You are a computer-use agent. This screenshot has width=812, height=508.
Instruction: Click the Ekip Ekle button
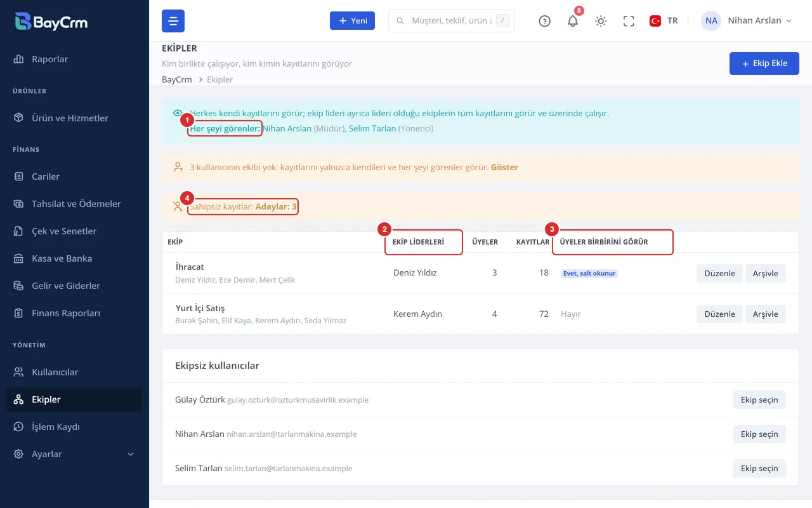pyautogui.click(x=764, y=63)
